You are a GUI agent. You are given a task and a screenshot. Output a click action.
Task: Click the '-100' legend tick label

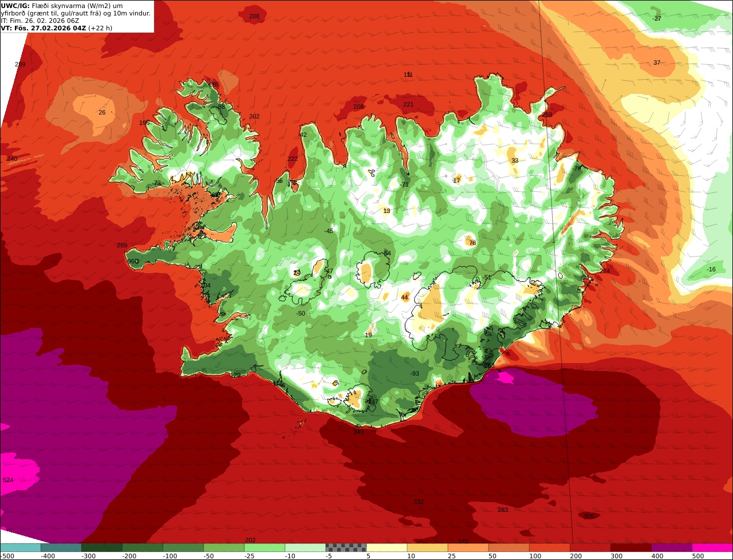pyautogui.click(x=171, y=555)
